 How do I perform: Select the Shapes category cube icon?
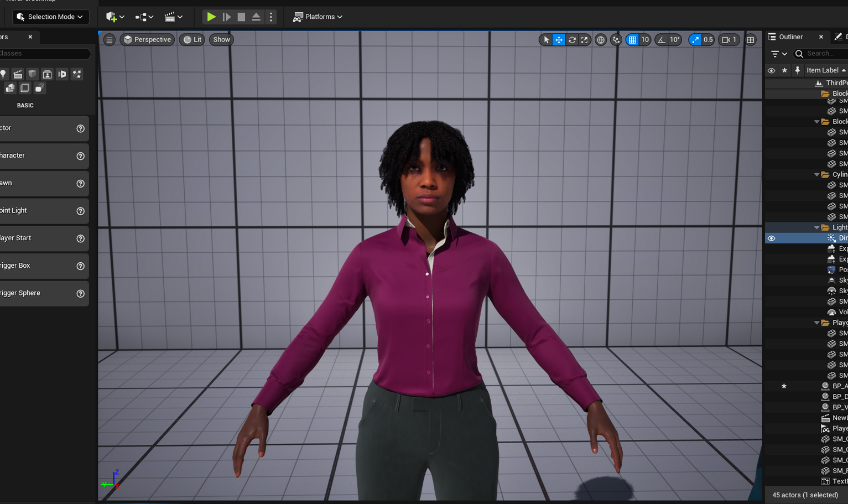(33, 74)
